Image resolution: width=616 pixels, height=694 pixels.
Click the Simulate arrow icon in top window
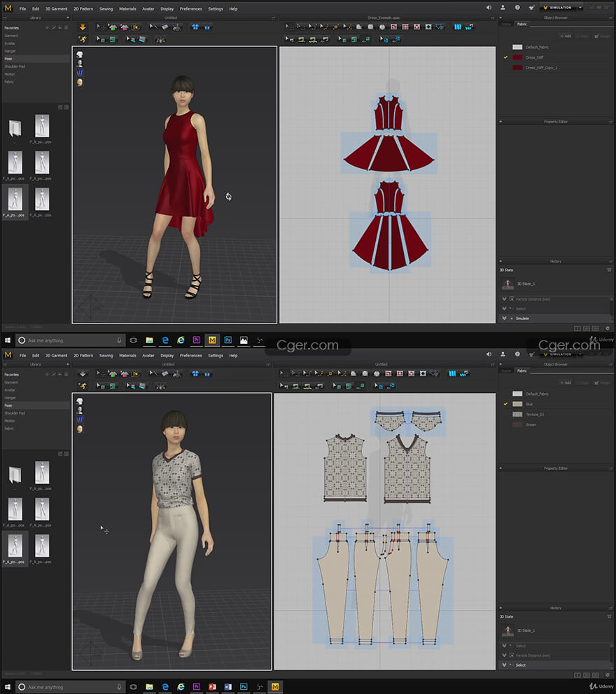tap(83, 27)
